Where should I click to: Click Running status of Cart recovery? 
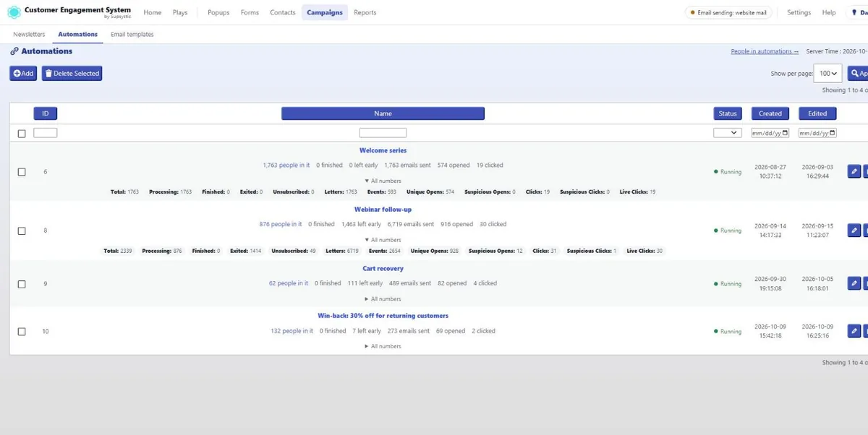(x=728, y=284)
